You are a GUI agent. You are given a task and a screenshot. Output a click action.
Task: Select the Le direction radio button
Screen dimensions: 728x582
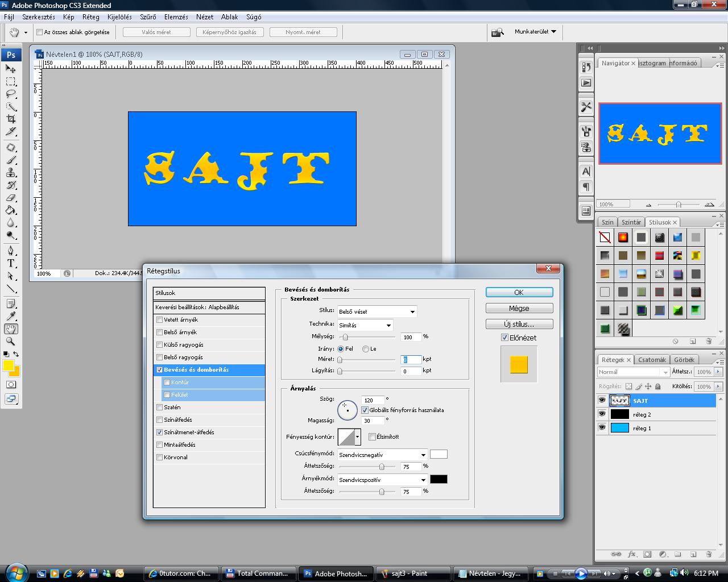tap(366, 349)
